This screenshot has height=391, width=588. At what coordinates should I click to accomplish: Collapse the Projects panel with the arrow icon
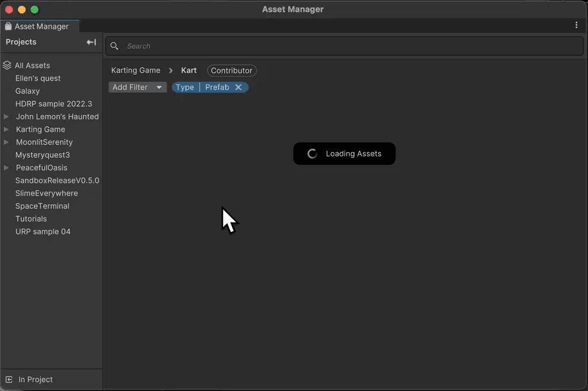pyautogui.click(x=91, y=42)
